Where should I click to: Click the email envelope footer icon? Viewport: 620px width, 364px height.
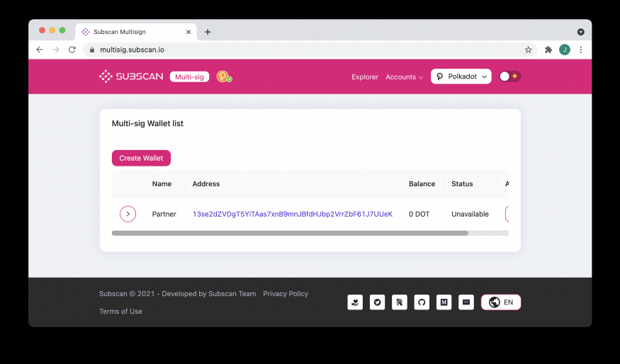466,302
